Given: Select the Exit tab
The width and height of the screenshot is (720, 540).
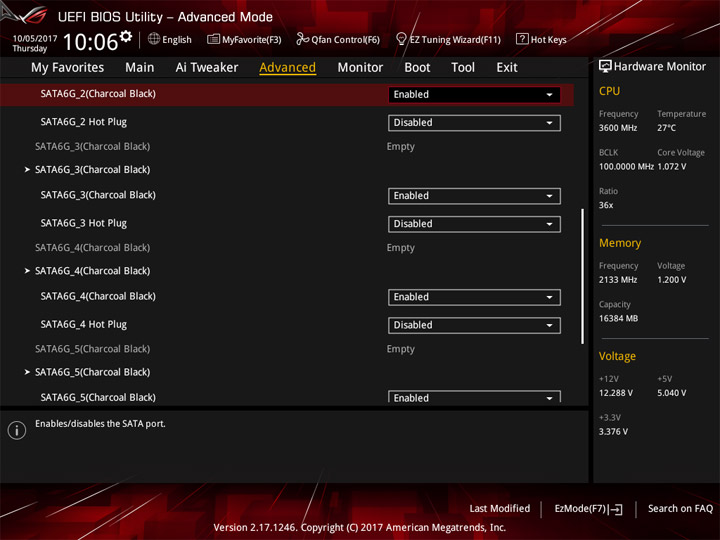Looking at the screenshot, I should tap(506, 68).
